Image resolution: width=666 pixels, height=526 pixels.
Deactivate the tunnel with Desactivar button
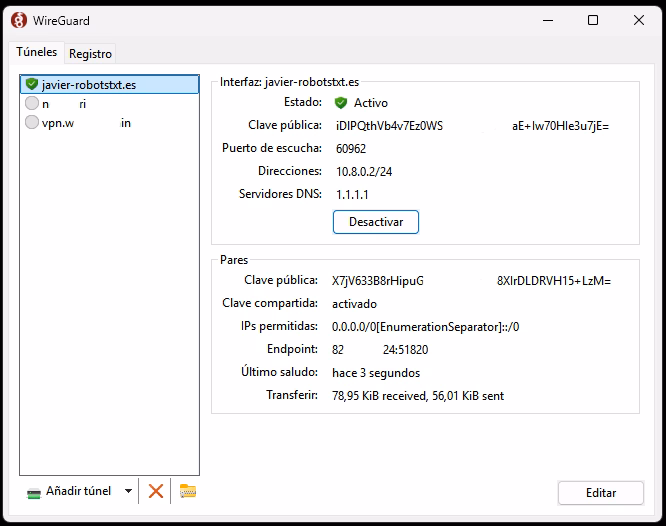(x=376, y=222)
